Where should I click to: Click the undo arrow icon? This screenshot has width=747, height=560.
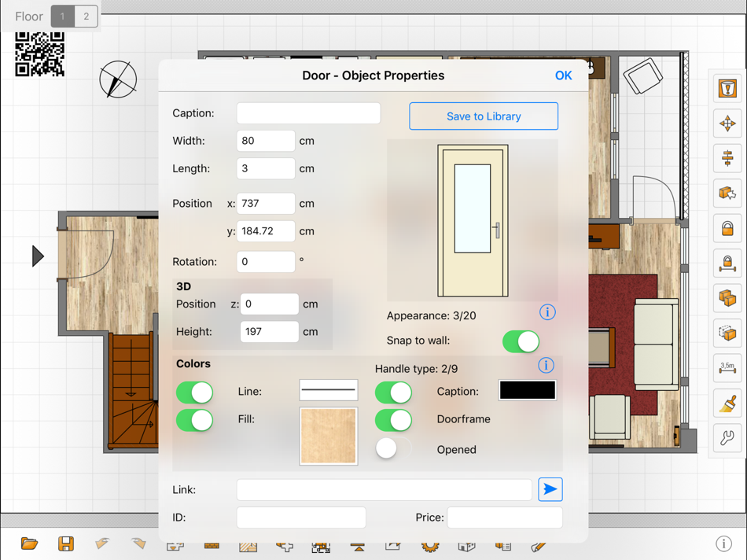102,543
